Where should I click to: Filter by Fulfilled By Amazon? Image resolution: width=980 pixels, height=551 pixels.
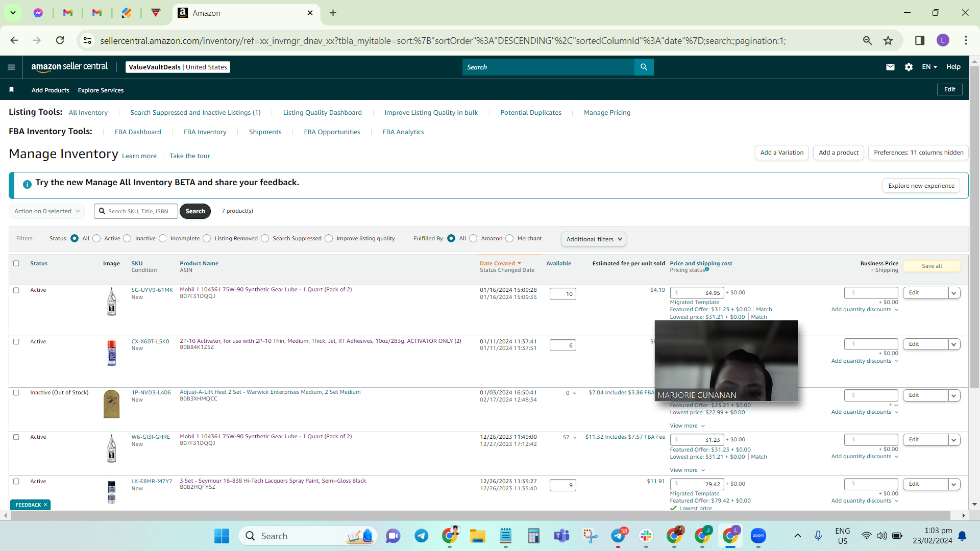coord(473,238)
